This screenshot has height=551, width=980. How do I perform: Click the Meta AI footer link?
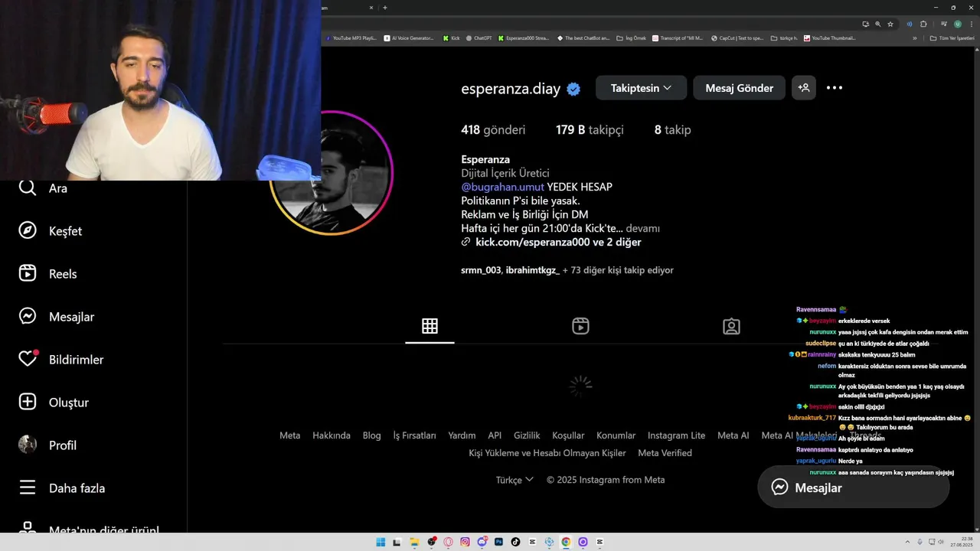733,435
